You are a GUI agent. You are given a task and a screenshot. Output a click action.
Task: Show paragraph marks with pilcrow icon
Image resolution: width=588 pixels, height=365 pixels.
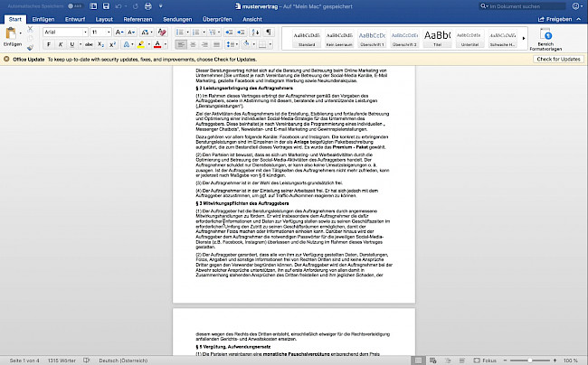[x=269, y=31]
